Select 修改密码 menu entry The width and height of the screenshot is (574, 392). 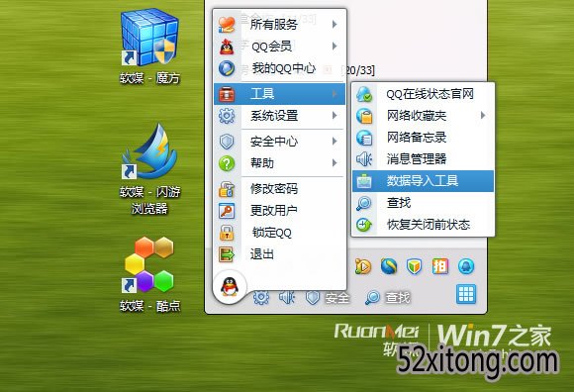(279, 189)
